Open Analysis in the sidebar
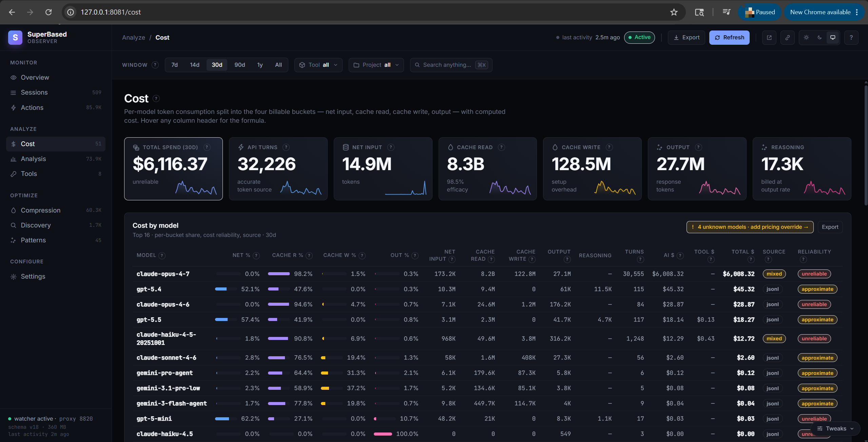Image resolution: width=868 pixels, height=442 pixels. [56, 159]
